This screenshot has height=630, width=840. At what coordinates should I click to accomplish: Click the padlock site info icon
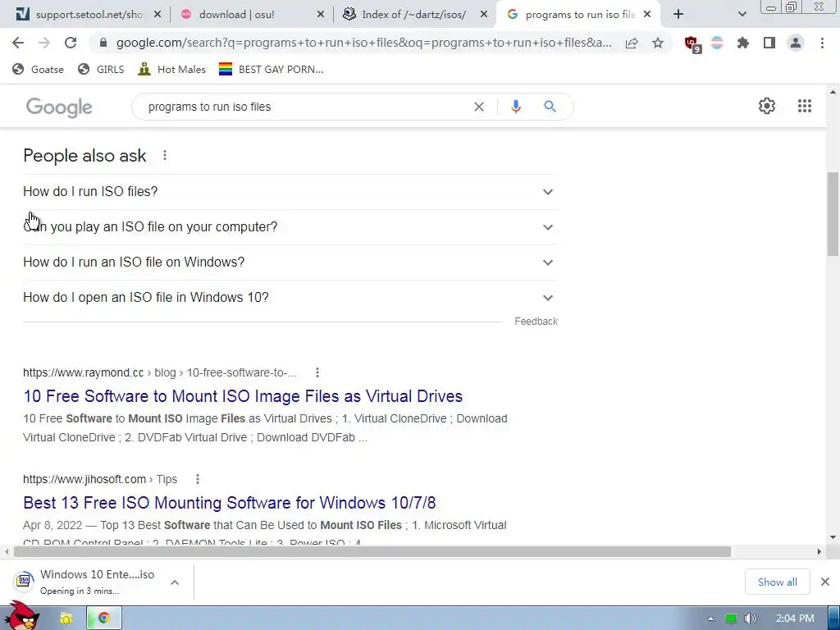103,43
